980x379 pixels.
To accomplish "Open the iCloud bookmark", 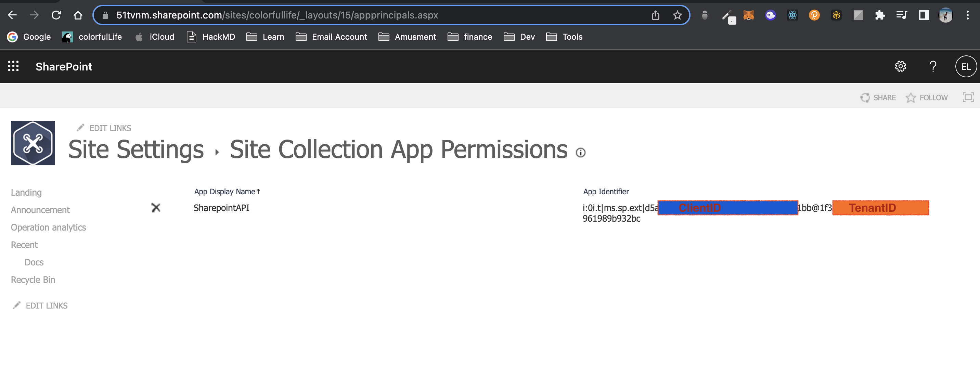I will coord(154,37).
